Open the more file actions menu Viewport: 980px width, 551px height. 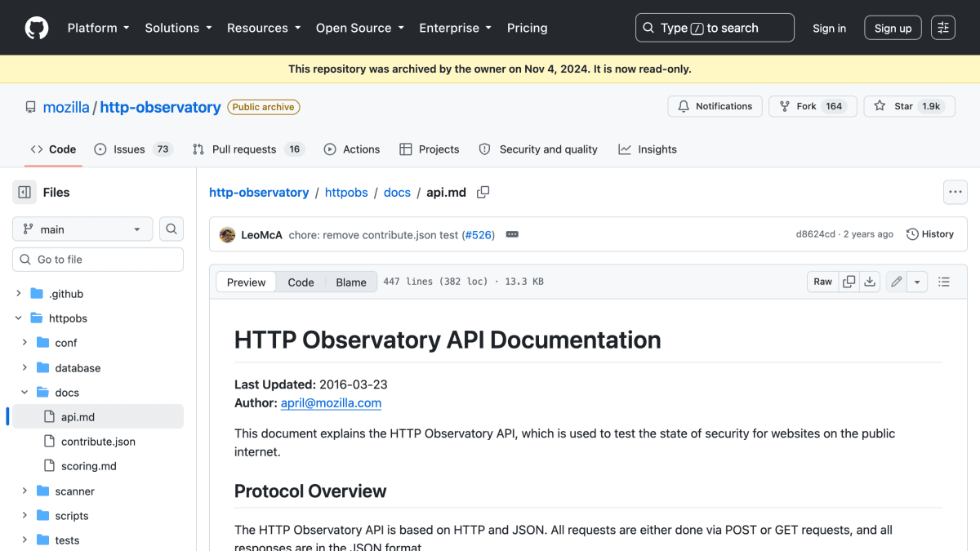tap(955, 193)
